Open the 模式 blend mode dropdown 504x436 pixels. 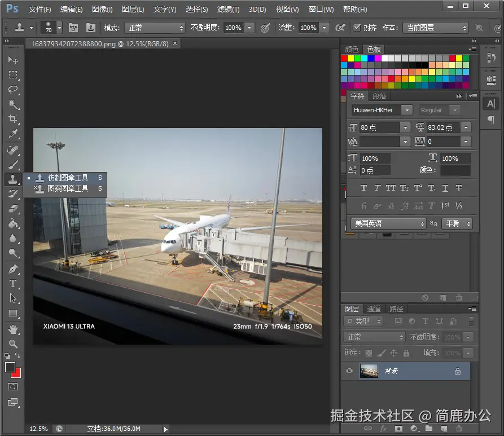[155, 28]
